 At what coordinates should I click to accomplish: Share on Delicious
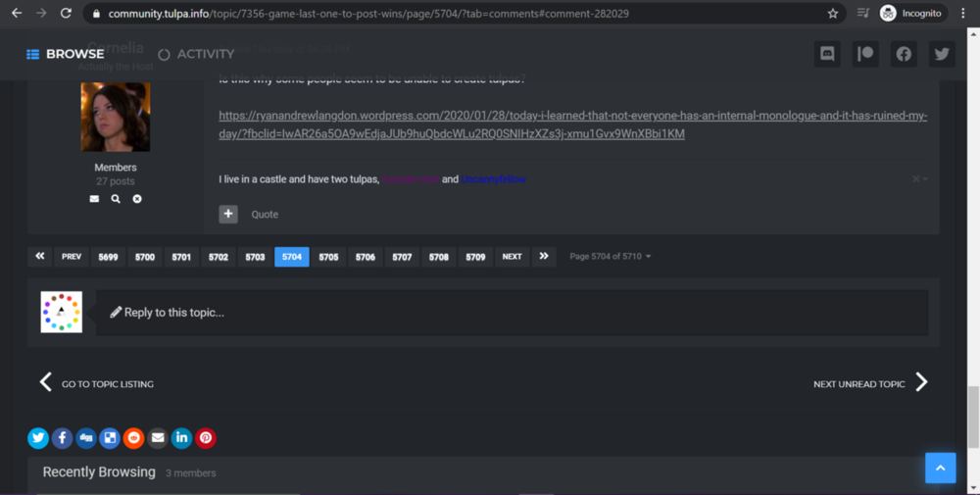tap(110, 438)
